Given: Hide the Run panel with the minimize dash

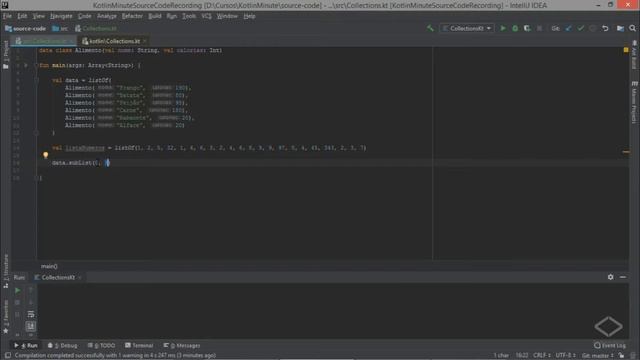Looking at the screenshot, I should pyautogui.click(x=623, y=277).
